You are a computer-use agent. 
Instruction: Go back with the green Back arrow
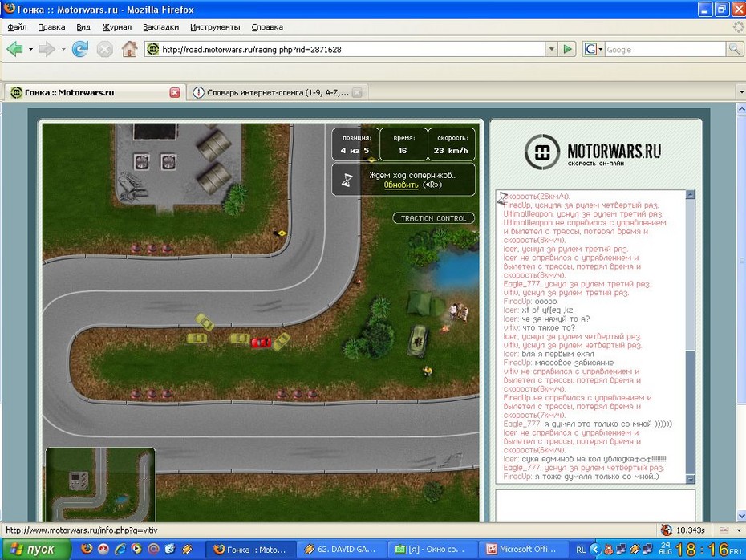coord(14,49)
